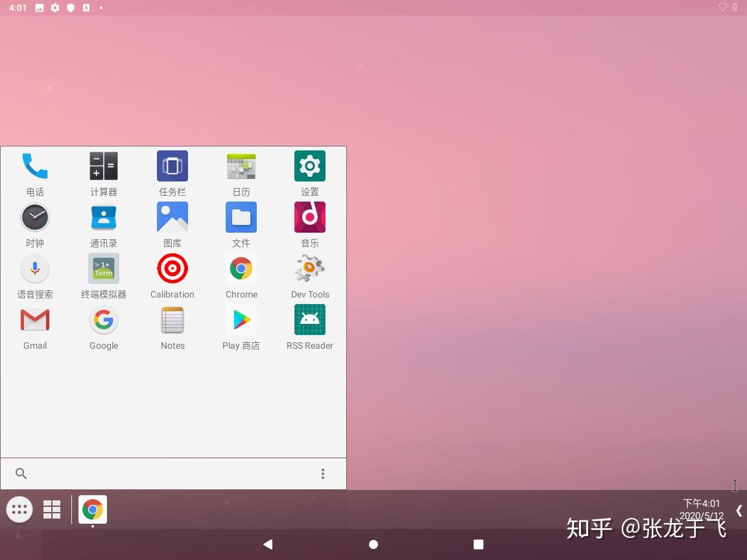Screen dimensions: 747x560
Task: Collapse the right edge chevron panel
Action: point(739,511)
